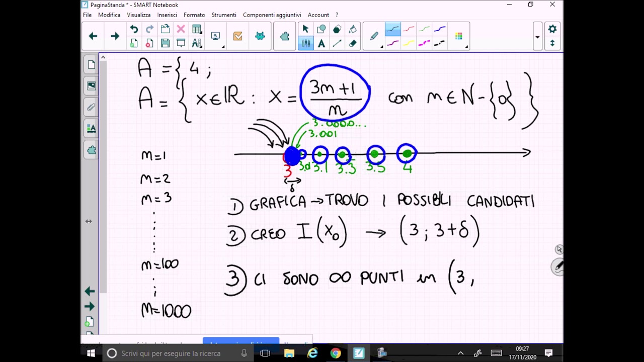The image size is (644, 362).
Task: Open File Explorer from the taskbar
Action: point(289,353)
